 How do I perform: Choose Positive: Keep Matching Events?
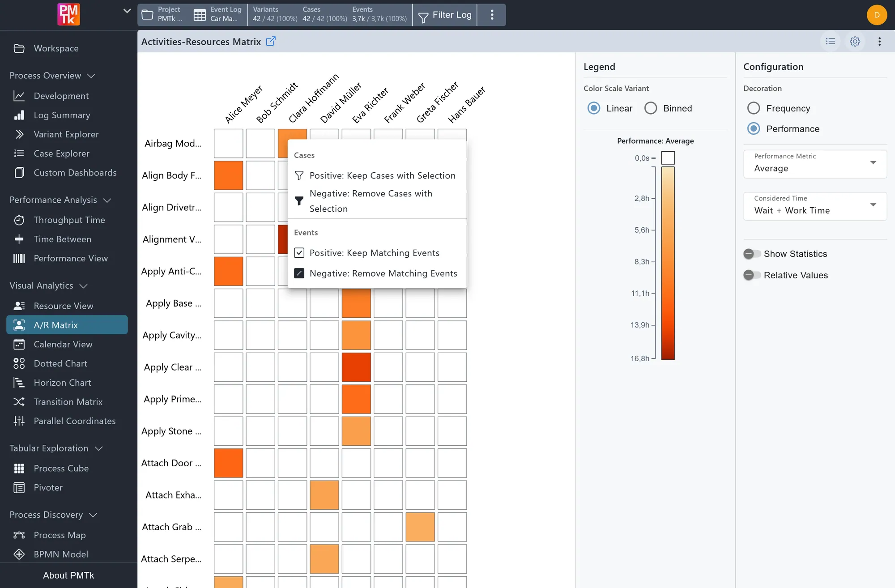point(377,253)
